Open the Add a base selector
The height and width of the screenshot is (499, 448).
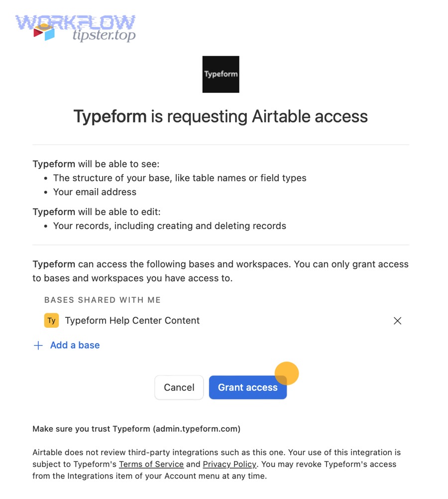click(75, 345)
